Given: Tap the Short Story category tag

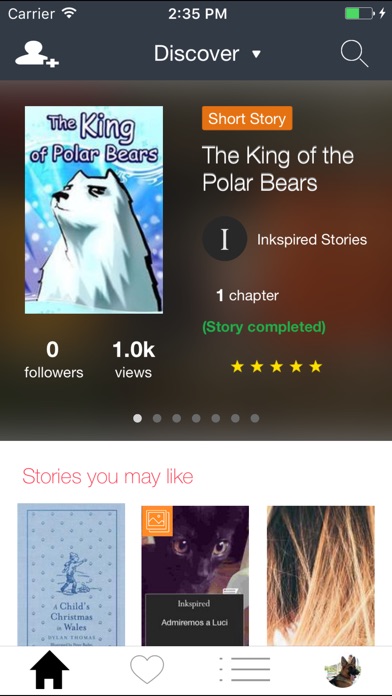Looking at the screenshot, I should [247, 119].
